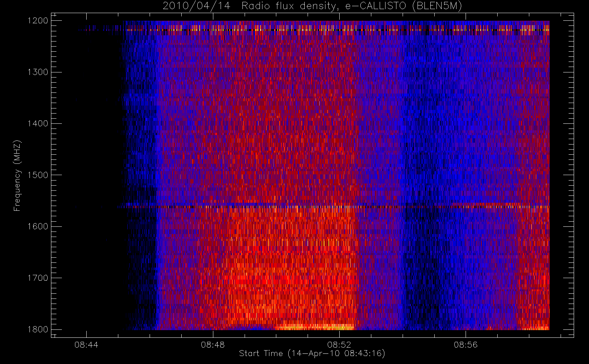
Task: Select the 1400 frequency tick label
Action: pos(38,123)
